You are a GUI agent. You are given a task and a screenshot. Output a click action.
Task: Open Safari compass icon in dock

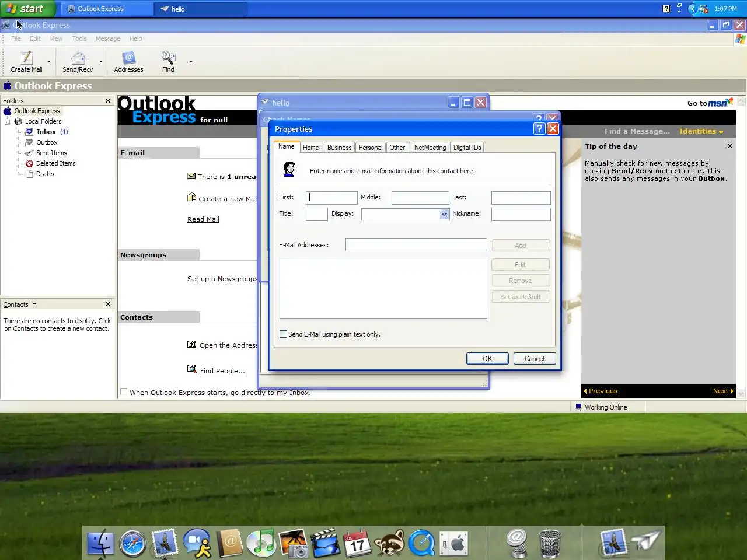pyautogui.click(x=132, y=544)
